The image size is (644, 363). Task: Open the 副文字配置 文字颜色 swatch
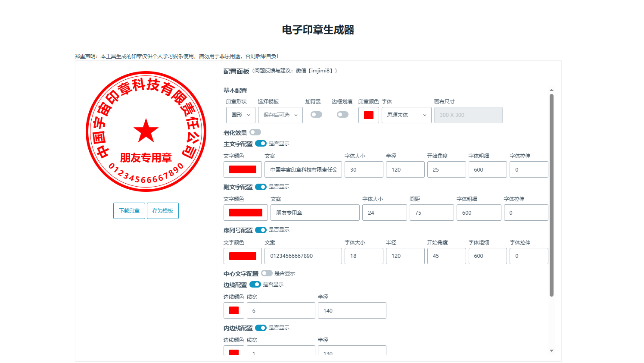click(x=246, y=213)
